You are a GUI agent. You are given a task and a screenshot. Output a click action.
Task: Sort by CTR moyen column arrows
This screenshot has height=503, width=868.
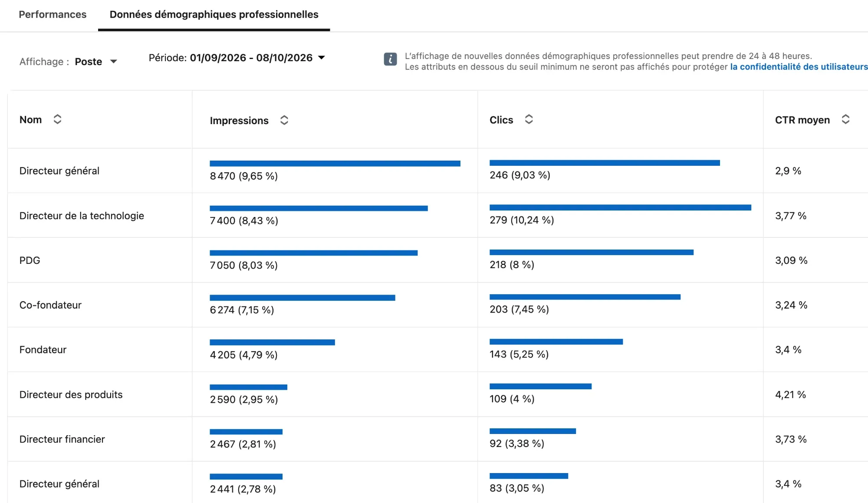click(845, 119)
